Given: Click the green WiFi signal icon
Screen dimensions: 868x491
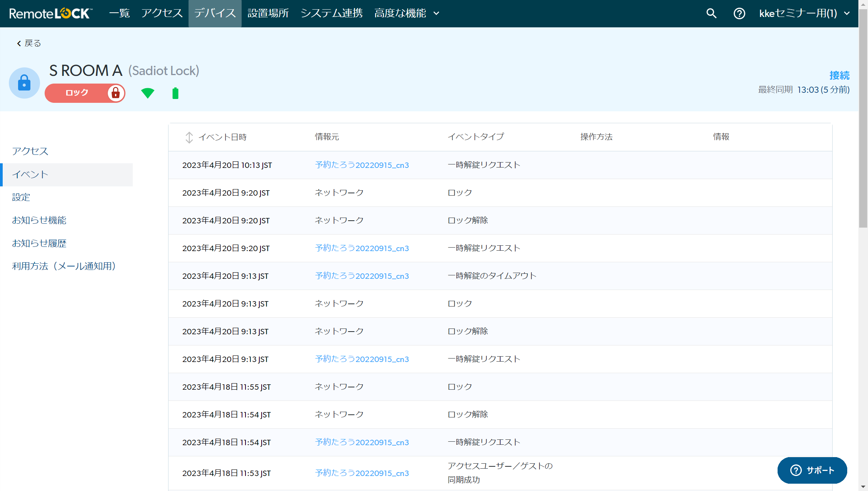Looking at the screenshot, I should coord(147,93).
